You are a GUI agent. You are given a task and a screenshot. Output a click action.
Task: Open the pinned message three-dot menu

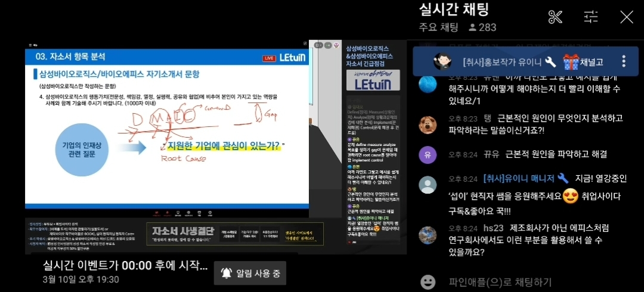[x=624, y=61]
